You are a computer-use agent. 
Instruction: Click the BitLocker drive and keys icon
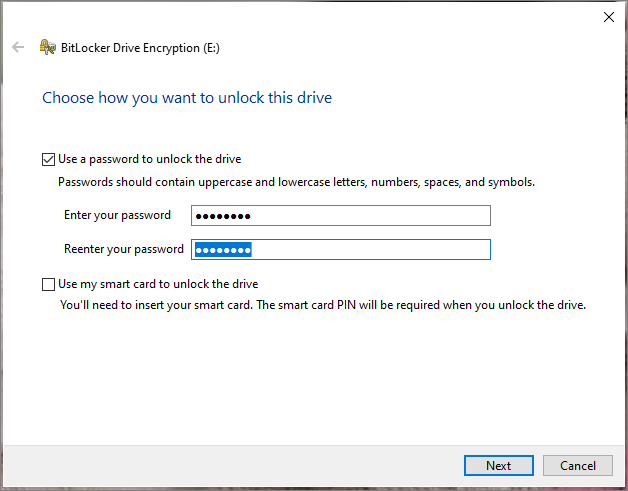point(48,47)
